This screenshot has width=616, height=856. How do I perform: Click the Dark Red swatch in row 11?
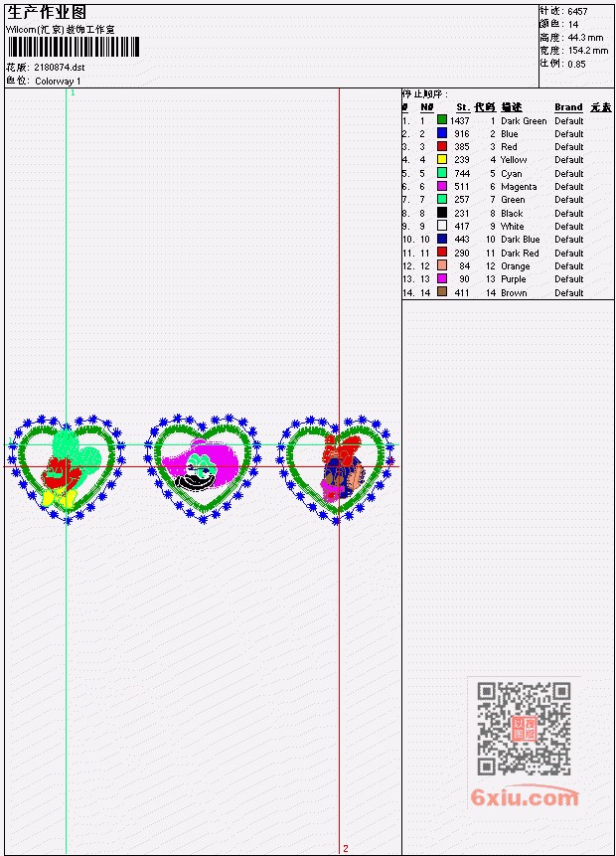click(442, 253)
